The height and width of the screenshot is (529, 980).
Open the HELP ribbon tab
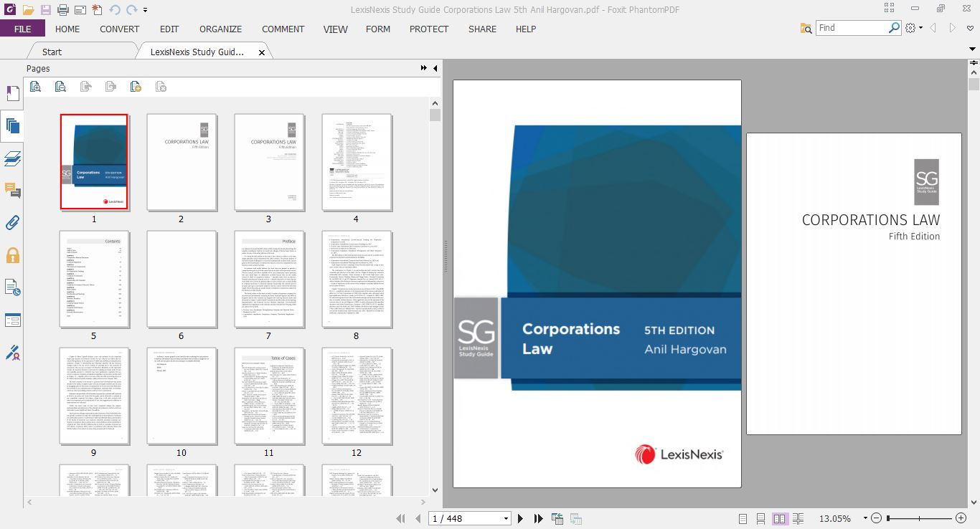[526, 29]
